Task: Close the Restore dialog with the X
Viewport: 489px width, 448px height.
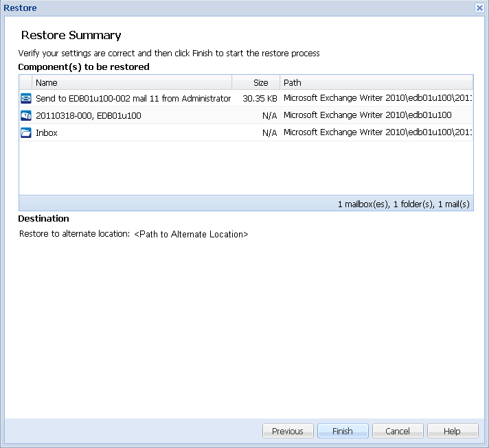Action: [x=479, y=8]
